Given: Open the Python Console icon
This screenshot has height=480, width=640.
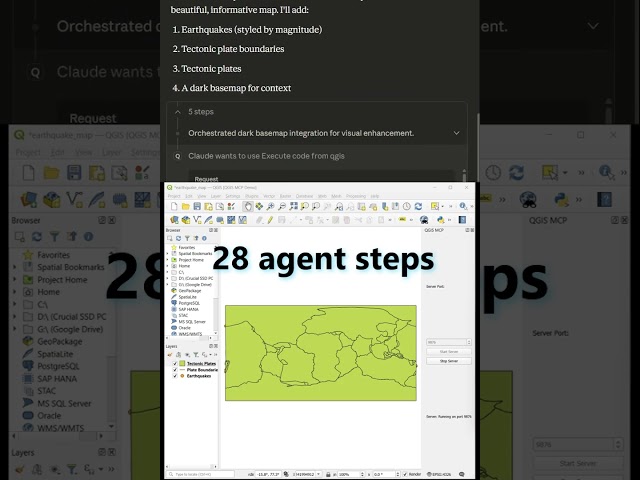Looking at the screenshot, I should click(440, 220).
